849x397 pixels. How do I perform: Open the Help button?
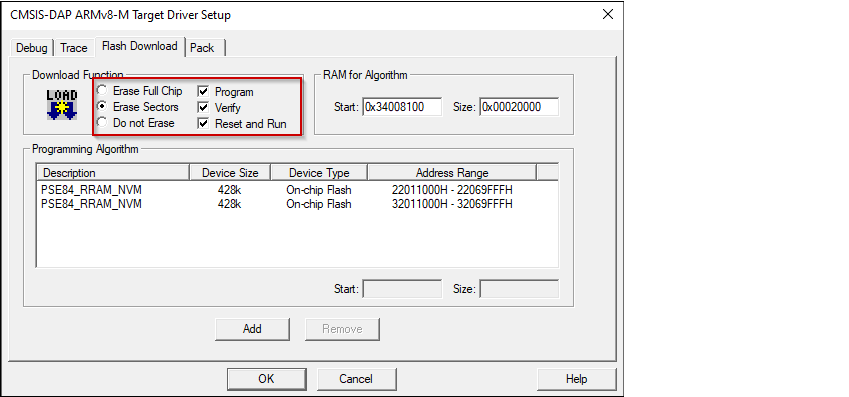click(577, 379)
